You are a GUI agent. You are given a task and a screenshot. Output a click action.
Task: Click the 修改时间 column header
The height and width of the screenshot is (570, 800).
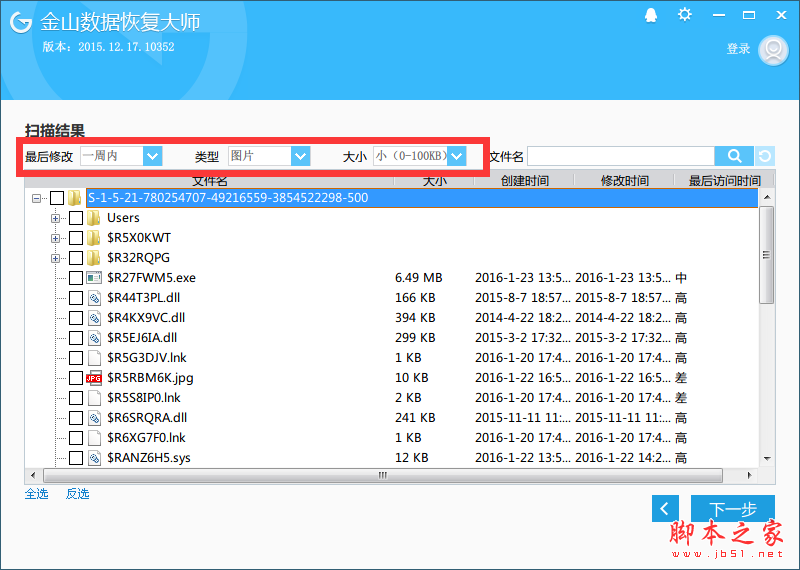tap(624, 181)
